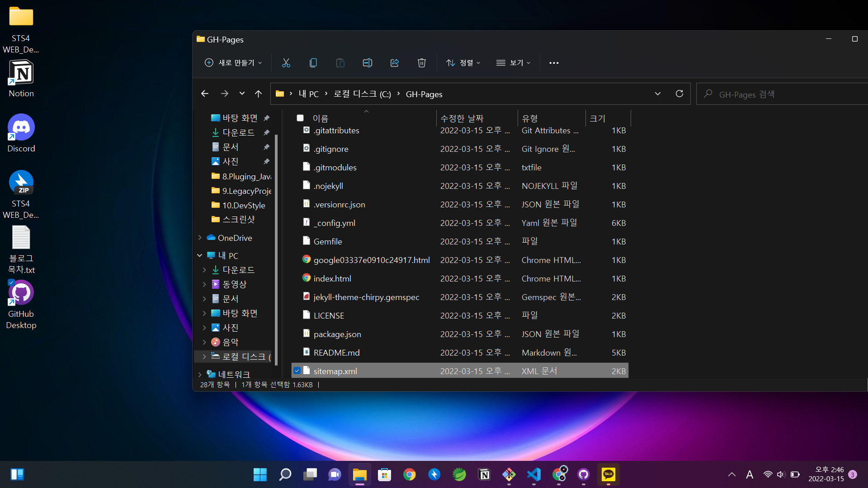Image resolution: width=868 pixels, height=488 pixels.
Task: Navigate up one folder level
Action: point(258,94)
